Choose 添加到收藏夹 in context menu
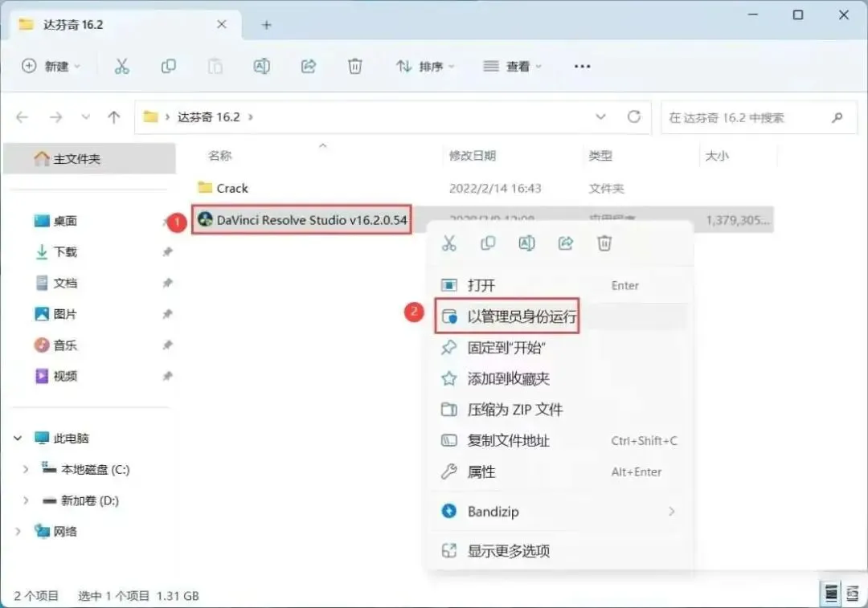This screenshot has height=608, width=868. 560,378
